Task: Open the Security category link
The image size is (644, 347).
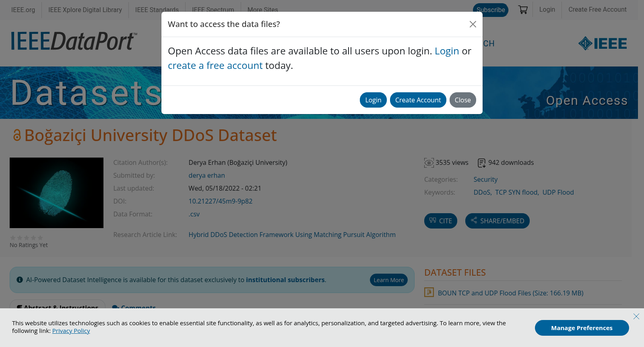Action: [485, 179]
